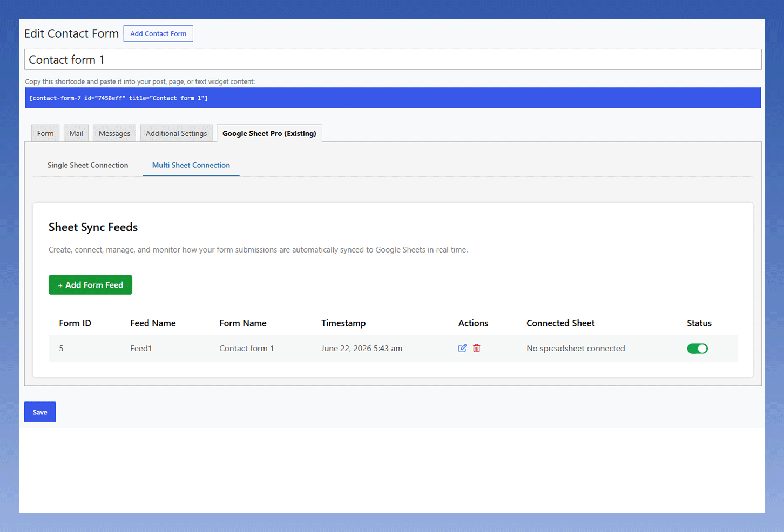Switch to the Mail tab
Image resolution: width=784 pixels, height=532 pixels.
coord(76,133)
